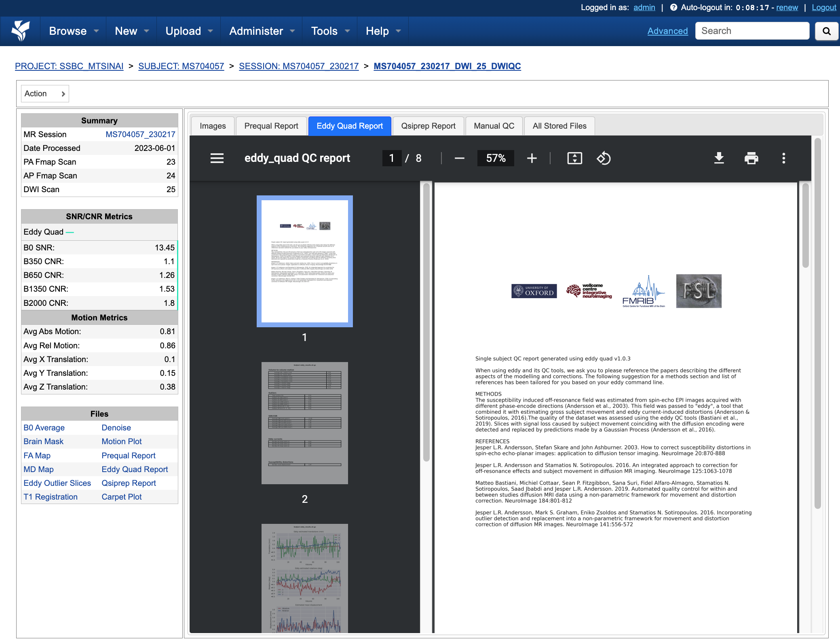Open the Tools dropdown menu
Viewport: 840px width, 644px height.
click(330, 31)
